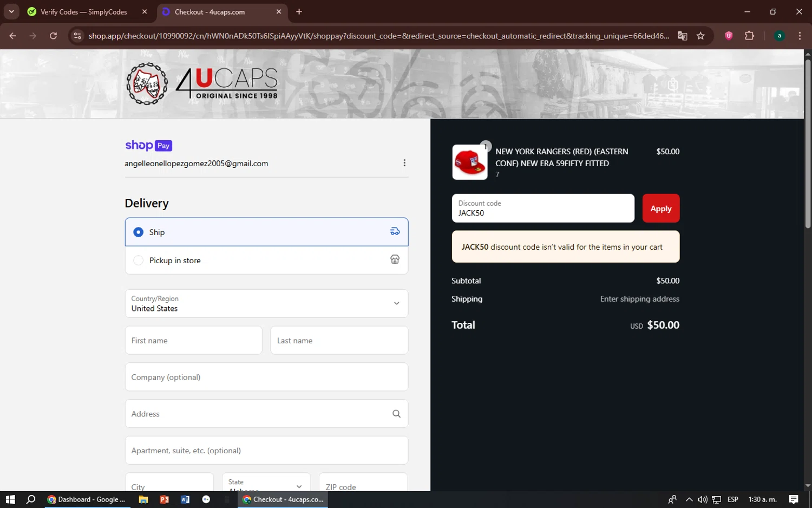Expand the Country/Region dropdown
The width and height of the screenshot is (812, 508).
pyautogui.click(x=266, y=303)
